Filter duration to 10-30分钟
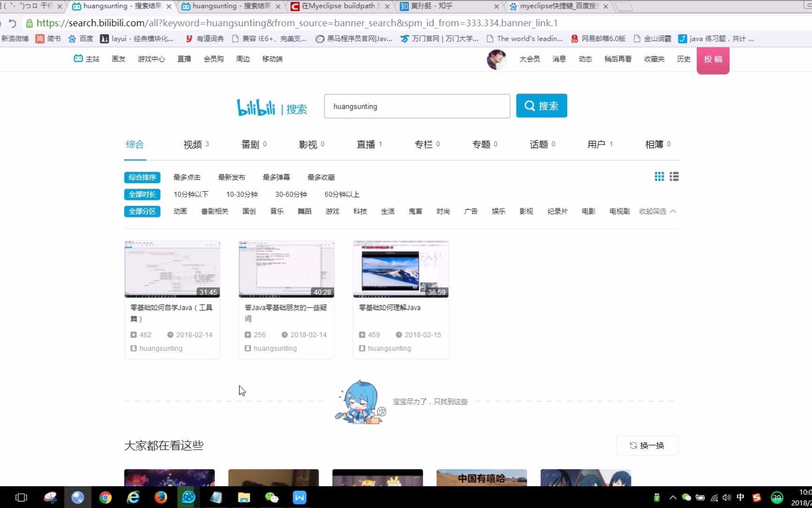812x508 pixels. pyautogui.click(x=242, y=194)
